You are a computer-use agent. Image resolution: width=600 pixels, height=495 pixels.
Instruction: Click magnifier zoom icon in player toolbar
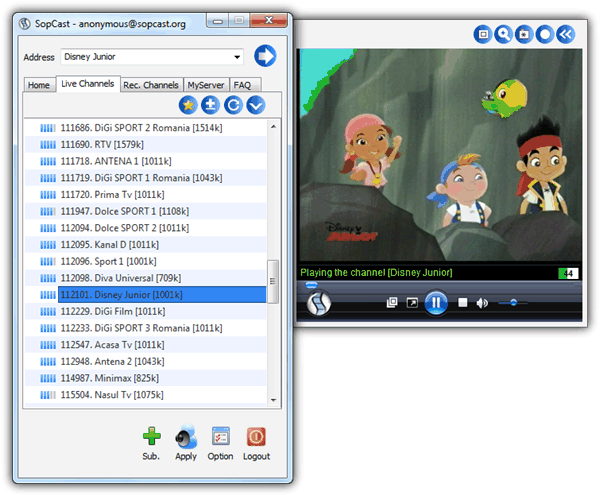(x=504, y=34)
